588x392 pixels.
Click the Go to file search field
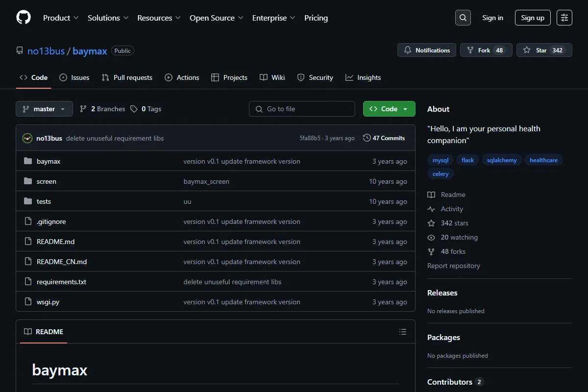(x=302, y=109)
